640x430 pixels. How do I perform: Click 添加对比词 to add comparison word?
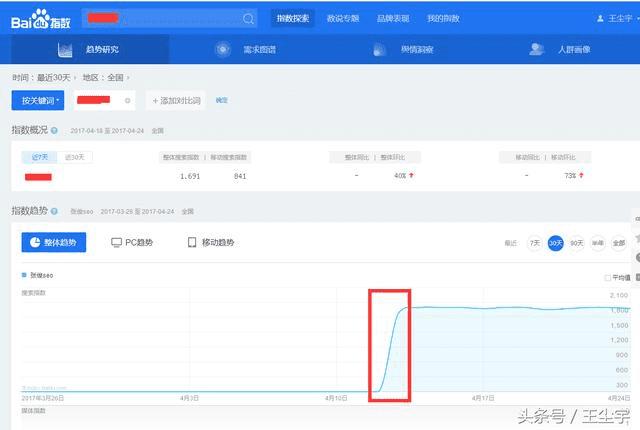click(x=176, y=100)
